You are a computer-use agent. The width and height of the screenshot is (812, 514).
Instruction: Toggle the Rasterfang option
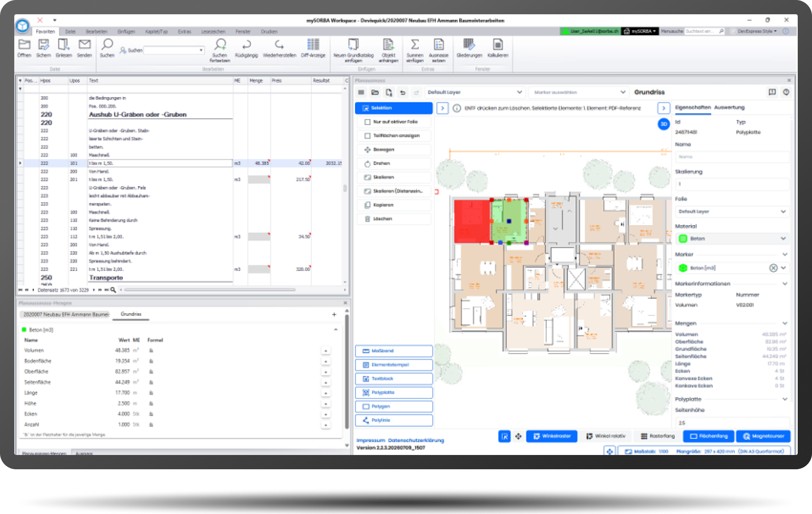coord(658,436)
